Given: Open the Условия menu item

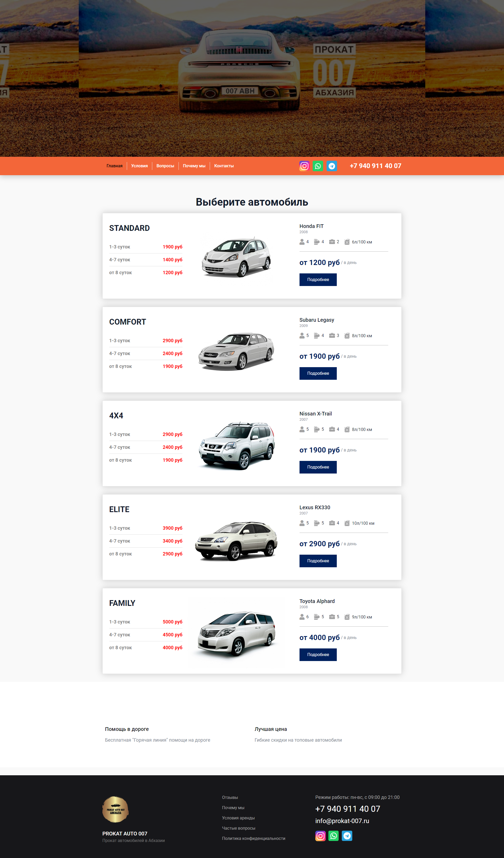Looking at the screenshot, I should click(140, 166).
